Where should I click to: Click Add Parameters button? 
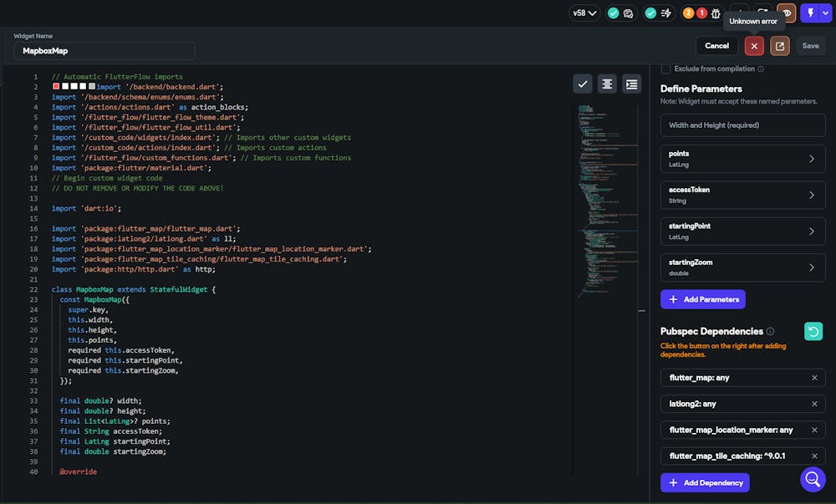point(702,299)
